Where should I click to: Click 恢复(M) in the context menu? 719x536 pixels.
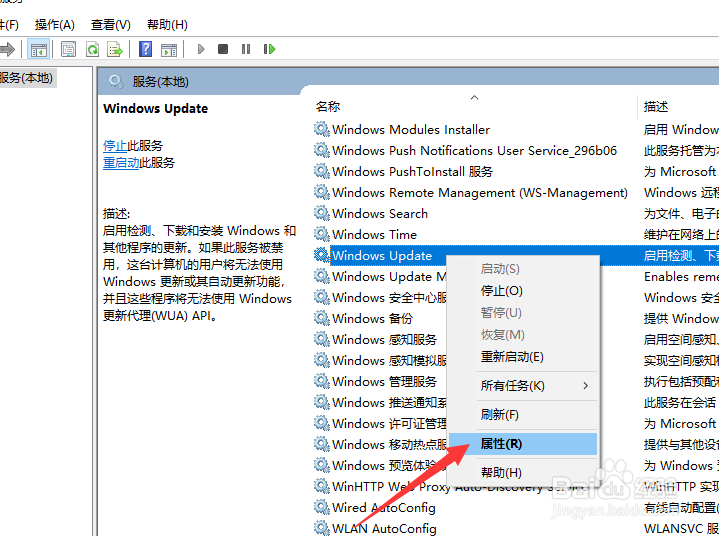[x=523, y=335]
